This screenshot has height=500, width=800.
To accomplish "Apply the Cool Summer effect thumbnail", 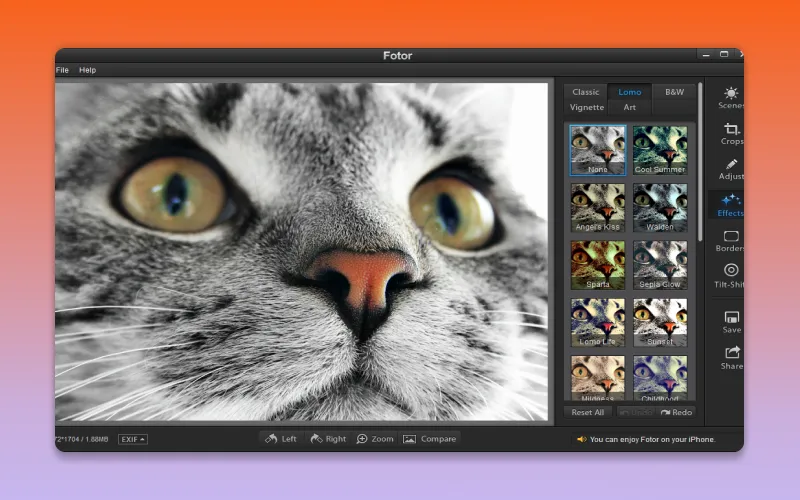I will pyautogui.click(x=660, y=150).
